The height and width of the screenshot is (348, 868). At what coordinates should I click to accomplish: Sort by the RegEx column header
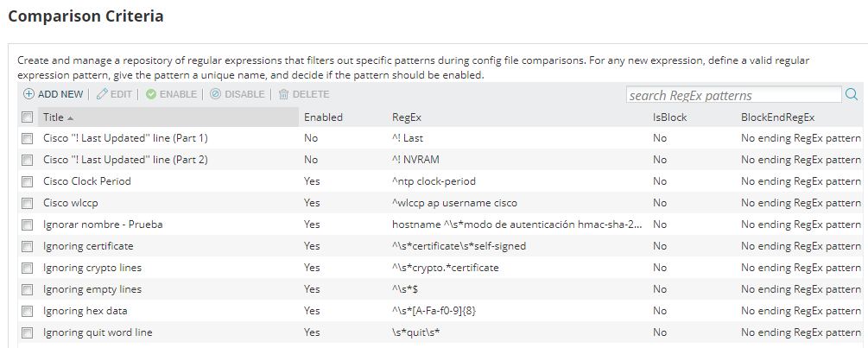[x=406, y=117]
